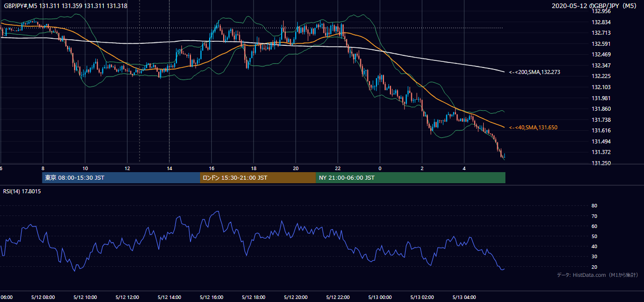Click price axis value 132.225

pyautogui.click(x=601, y=77)
